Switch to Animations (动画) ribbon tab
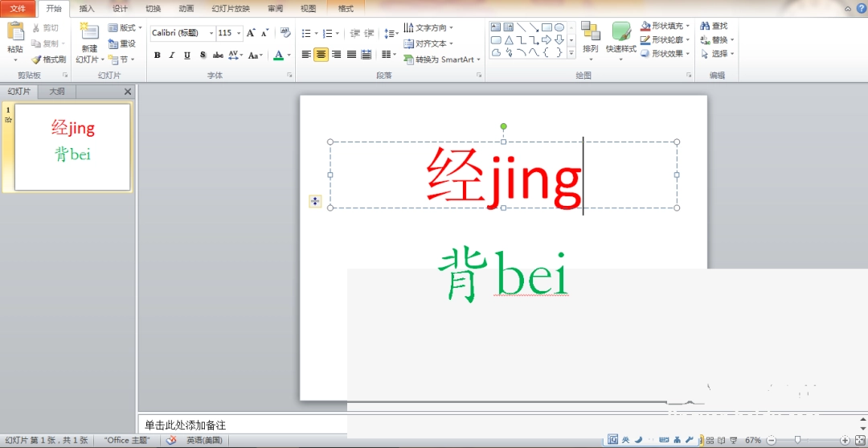The image size is (868, 448). [x=186, y=8]
